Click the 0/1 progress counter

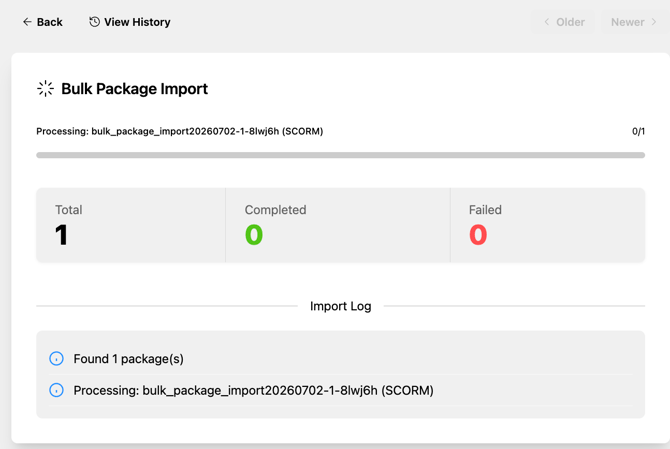pyautogui.click(x=638, y=131)
